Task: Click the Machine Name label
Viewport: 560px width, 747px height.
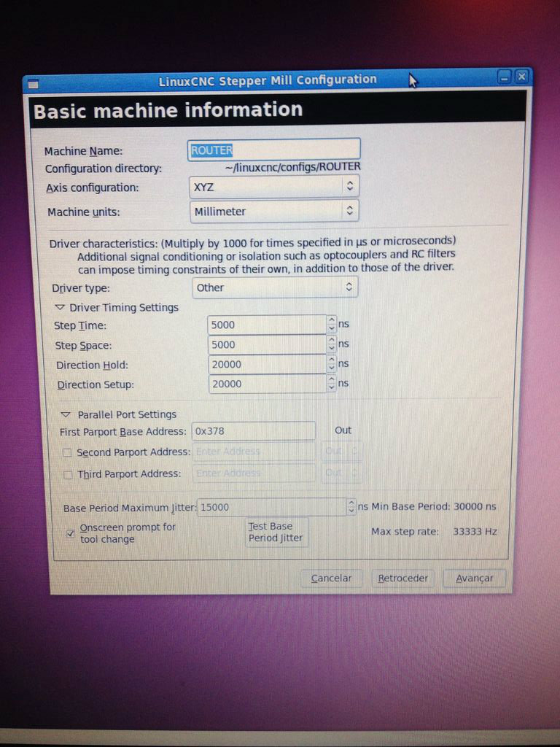Action: point(83,152)
